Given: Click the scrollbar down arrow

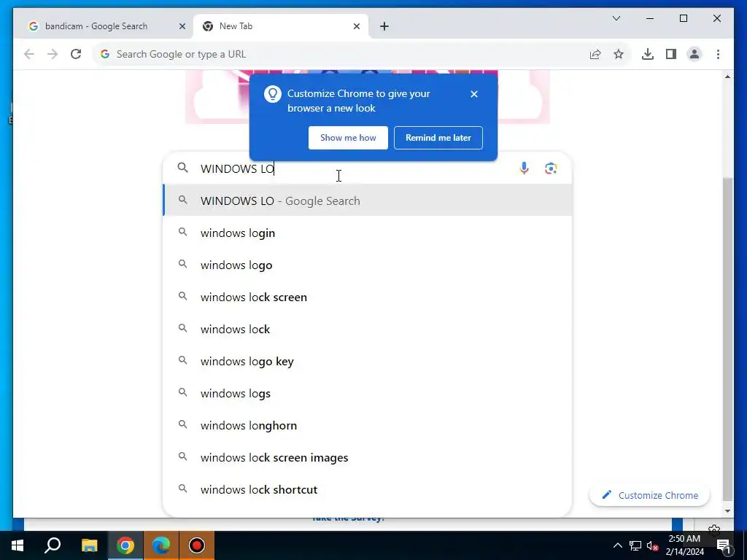Looking at the screenshot, I should (727, 511).
